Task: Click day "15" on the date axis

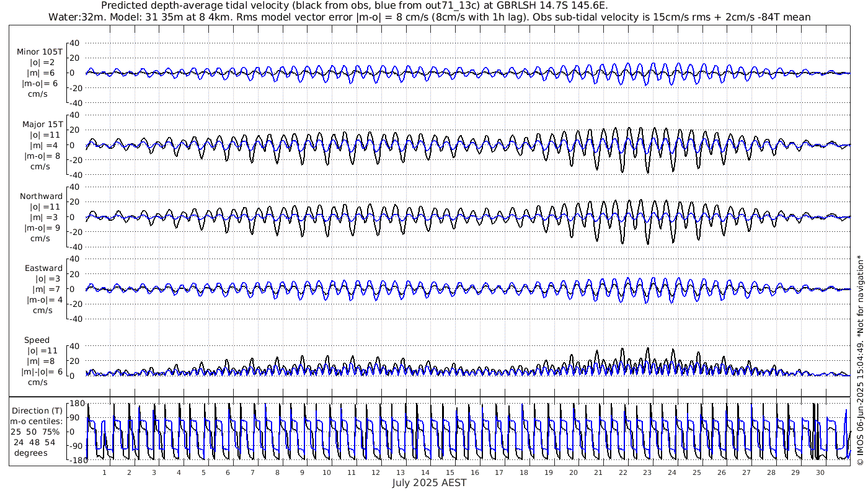Action: click(450, 472)
